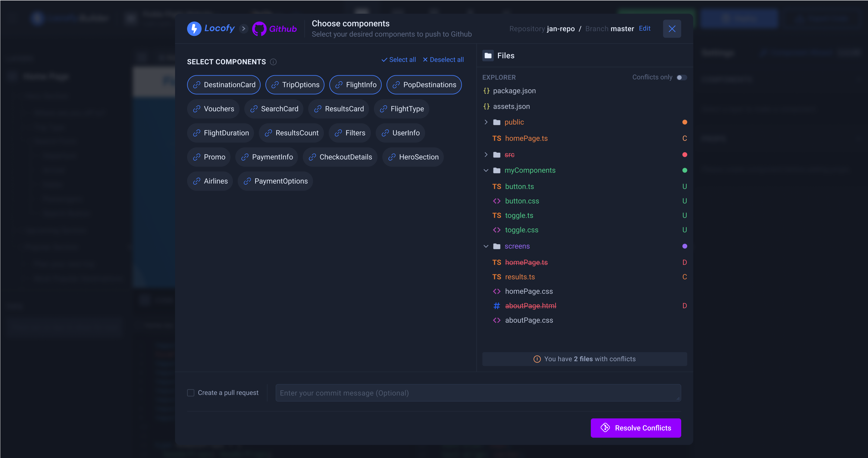Check the Create a pull request checkbox
The width and height of the screenshot is (868, 458).
tap(191, 393)
